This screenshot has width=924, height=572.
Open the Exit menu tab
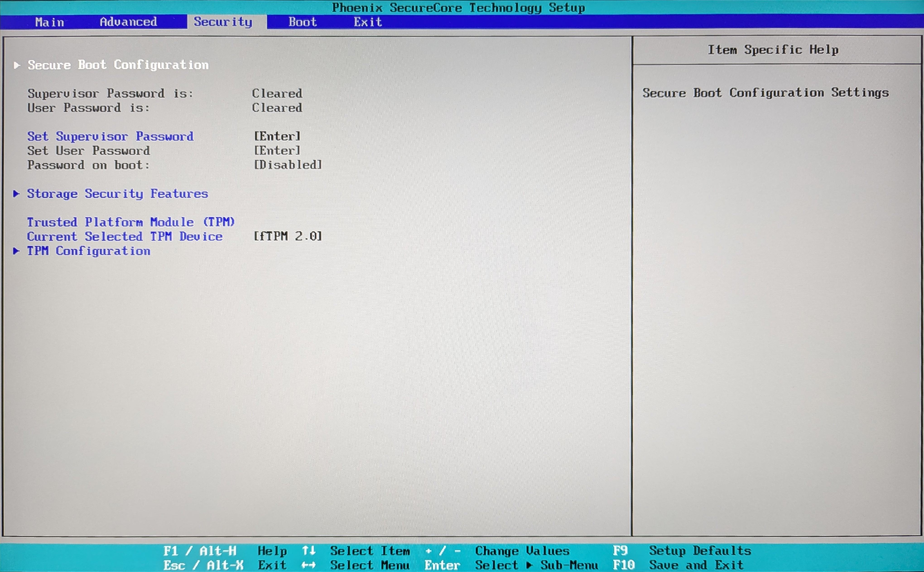[368, 22]
